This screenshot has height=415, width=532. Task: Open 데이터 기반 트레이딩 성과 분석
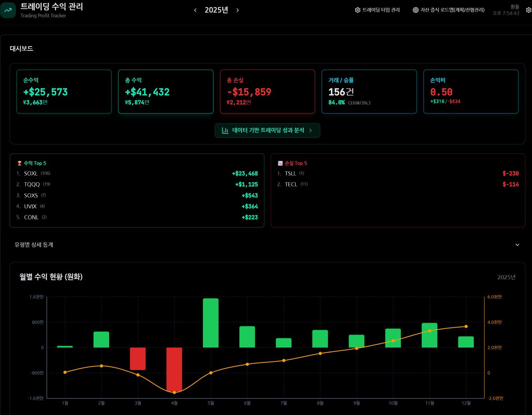tap(267, 130)
